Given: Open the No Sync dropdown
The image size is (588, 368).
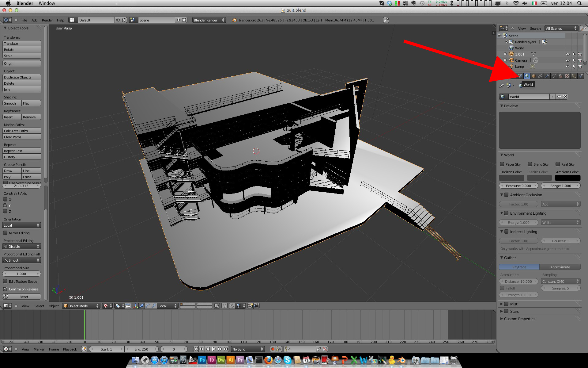Looking at the screenshot, I should [248, 349].
